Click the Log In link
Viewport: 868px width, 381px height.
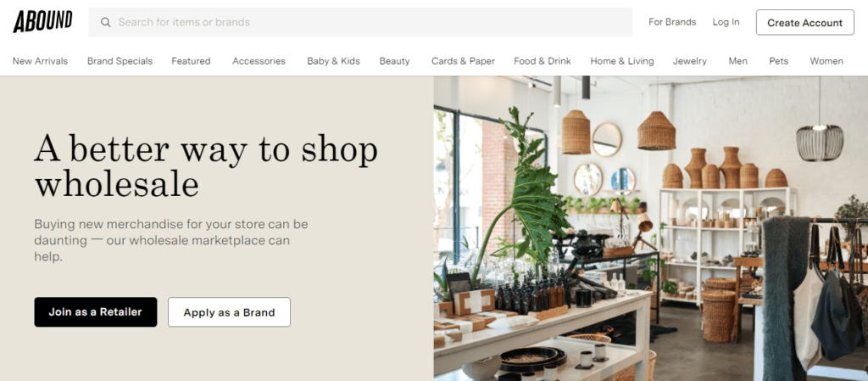tap(726, 22)
